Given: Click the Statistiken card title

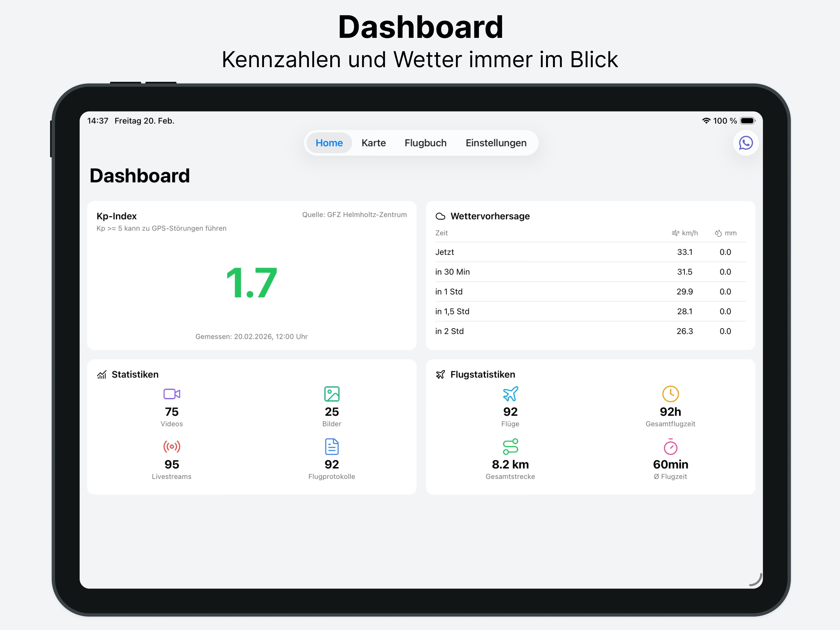Looking at the screenshot, I should tap(135, 375).
